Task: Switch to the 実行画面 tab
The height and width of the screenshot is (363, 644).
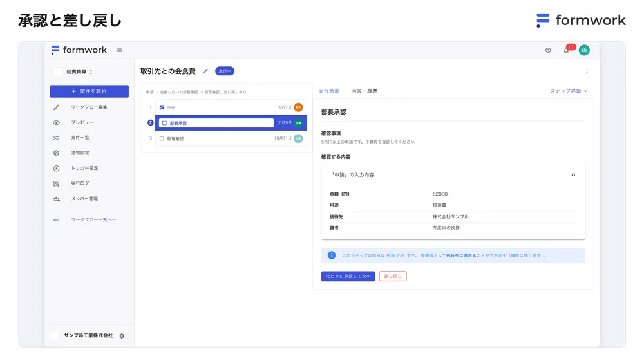Action: 329,91
